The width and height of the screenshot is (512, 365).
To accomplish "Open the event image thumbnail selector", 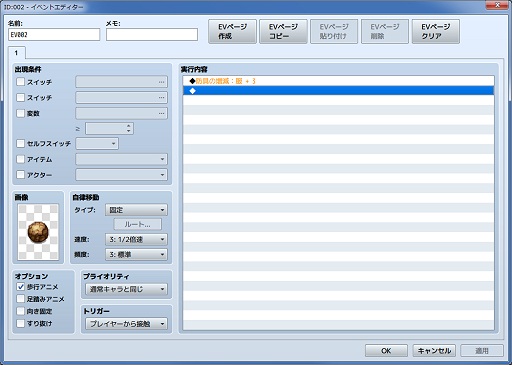I will 38,232.
